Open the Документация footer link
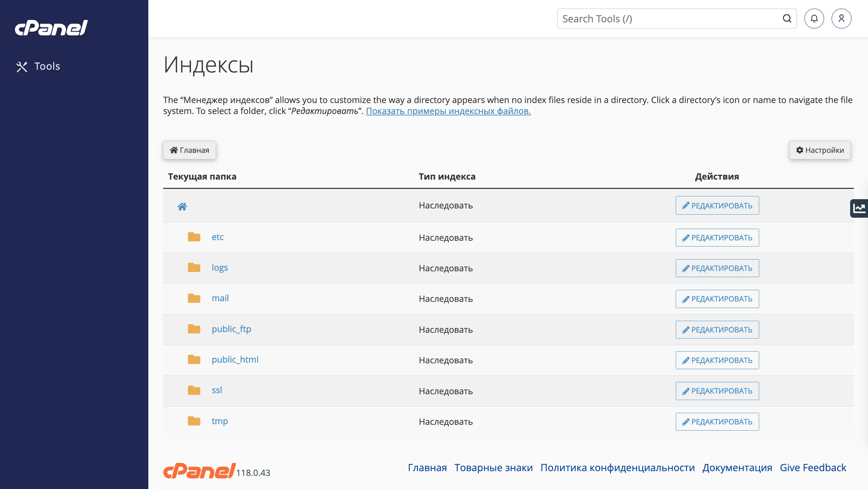Screen dimensions: 868x489 [x=737, y=468]
